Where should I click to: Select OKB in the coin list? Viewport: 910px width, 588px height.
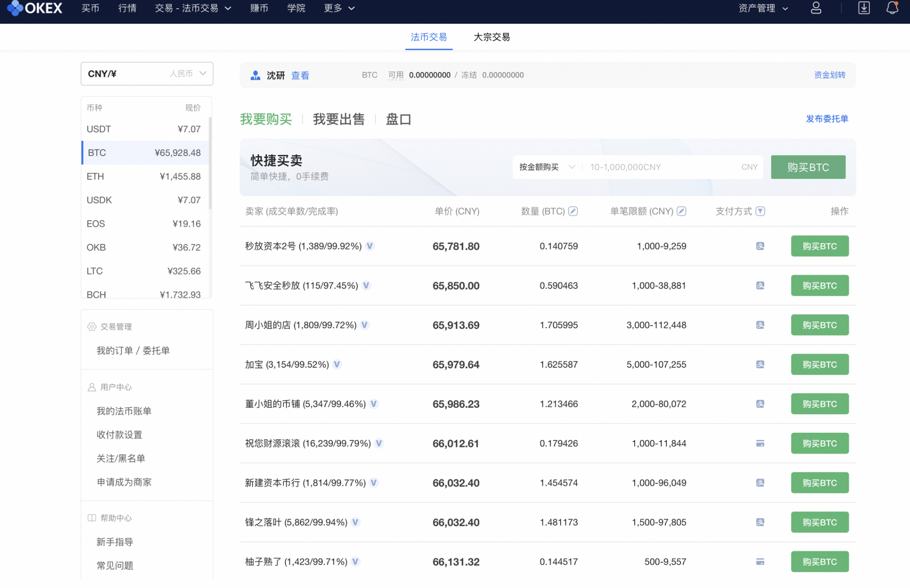(145, 248)
